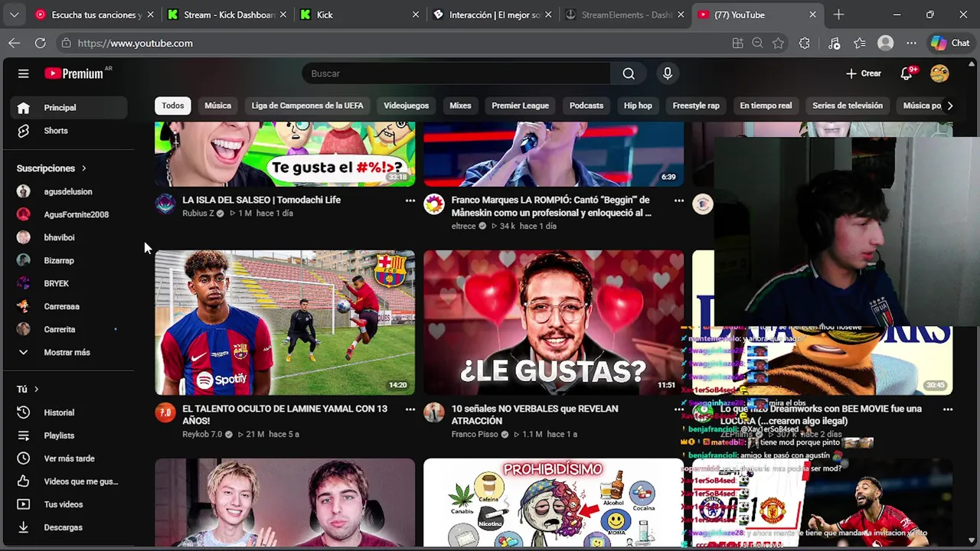
Task: Select the Mixes filter chip
Action: tap(460, 106)
